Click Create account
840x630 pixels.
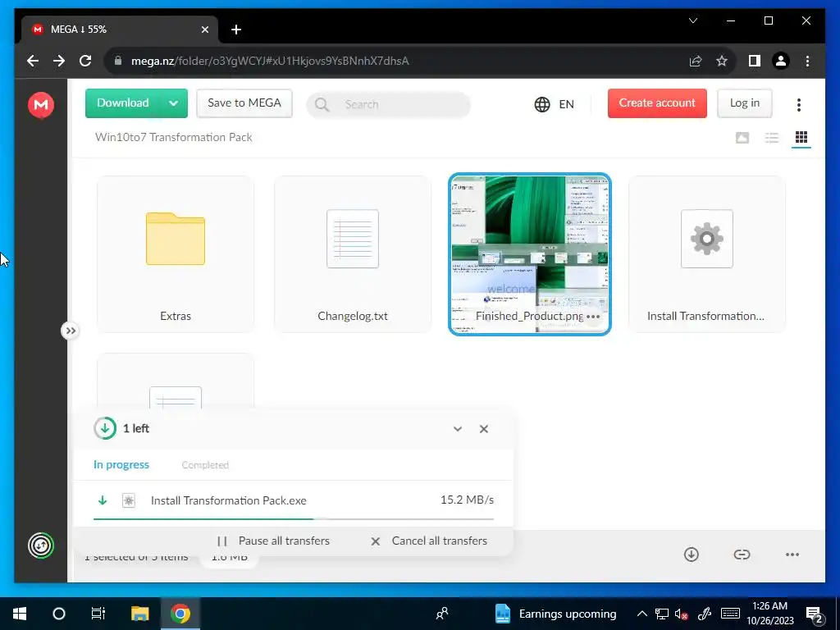(x=657, y=103)
